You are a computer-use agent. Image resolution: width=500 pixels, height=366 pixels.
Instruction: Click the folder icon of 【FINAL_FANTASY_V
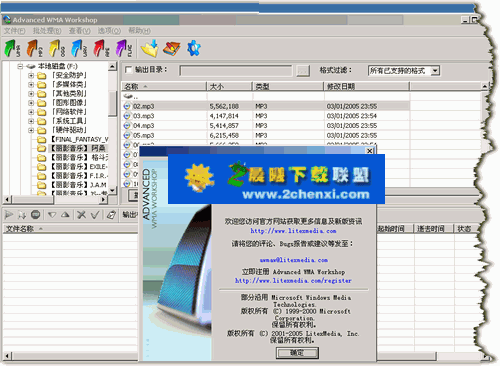(42, 139)
